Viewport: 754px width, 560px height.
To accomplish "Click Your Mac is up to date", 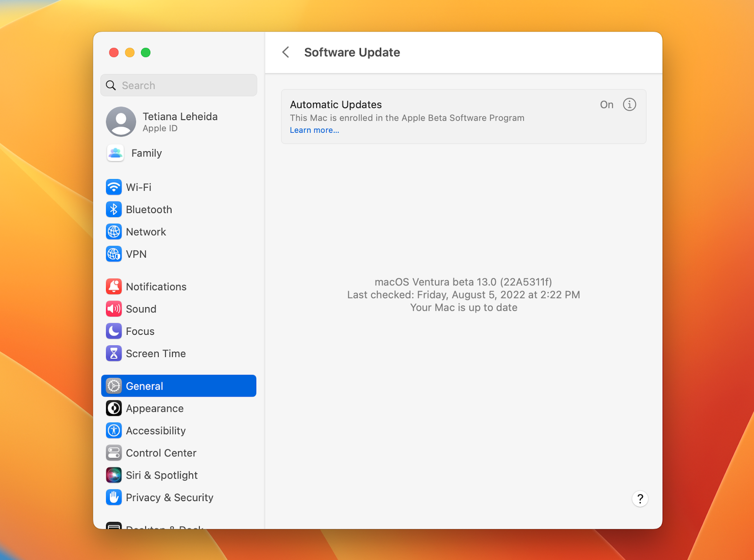I will tap(464, 308).
